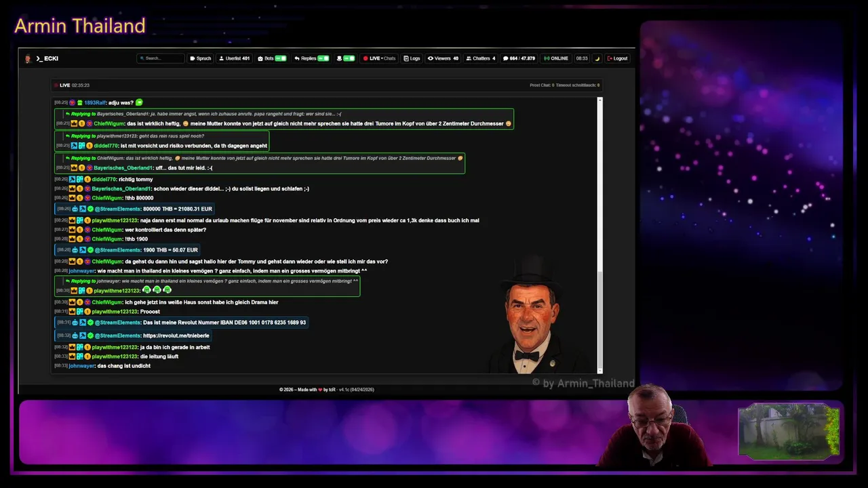
Task: Click Prost Chat counter text
Action: [x=542, y=85]
